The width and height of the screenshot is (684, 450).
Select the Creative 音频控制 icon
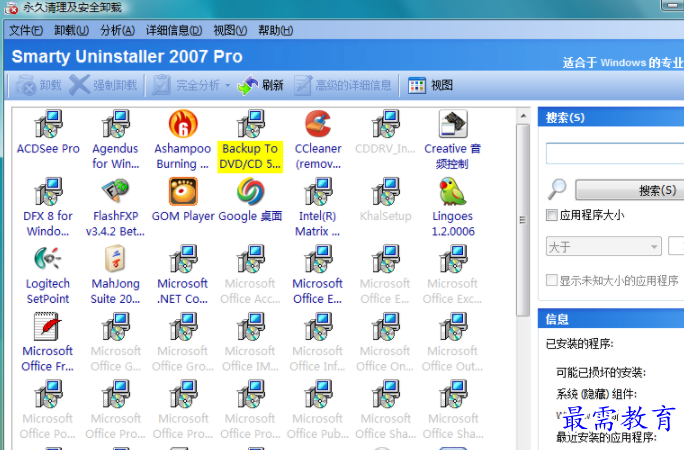[x=453, y=124]
